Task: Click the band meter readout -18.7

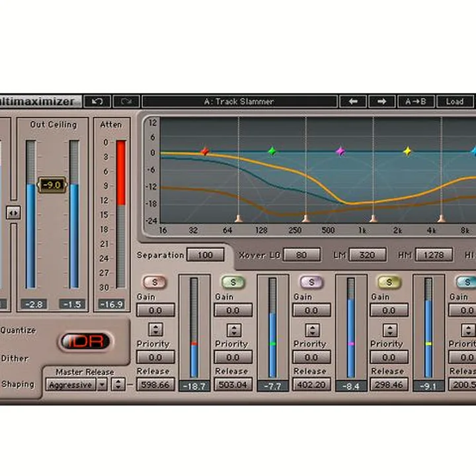Action: click(x=194, y=386)
